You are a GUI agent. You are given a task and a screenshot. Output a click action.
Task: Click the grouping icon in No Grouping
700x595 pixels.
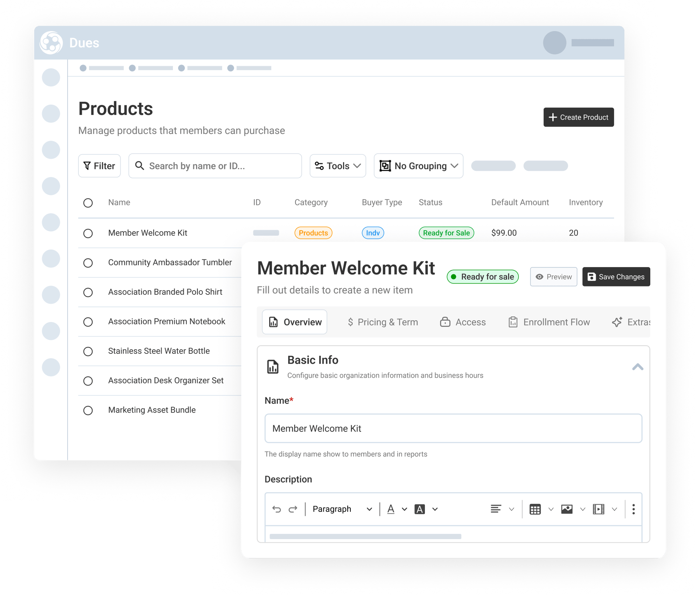[385, 166]
